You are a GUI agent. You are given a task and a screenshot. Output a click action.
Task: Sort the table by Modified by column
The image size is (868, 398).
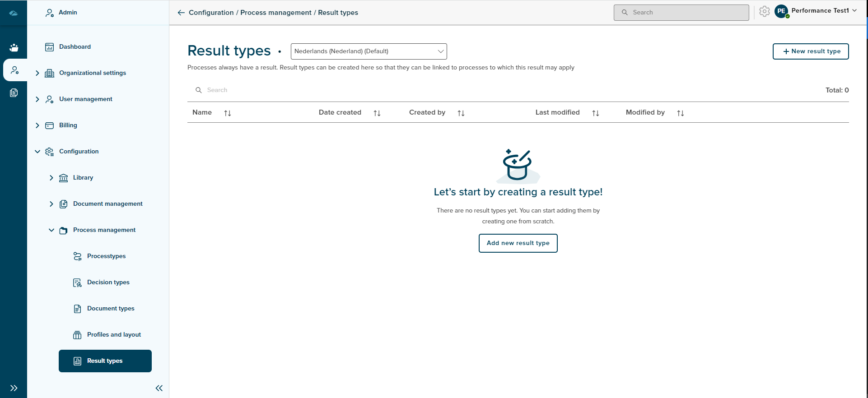[x=681, y=113]
